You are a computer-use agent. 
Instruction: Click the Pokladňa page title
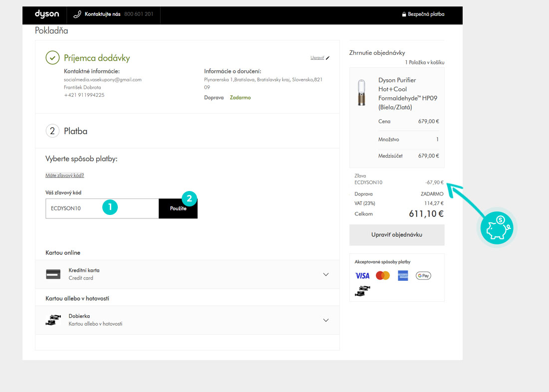click(x=51, y=31)
